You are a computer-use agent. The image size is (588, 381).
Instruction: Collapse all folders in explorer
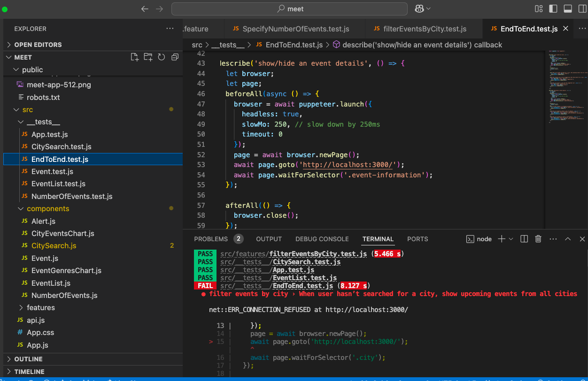tap(175, 57)
